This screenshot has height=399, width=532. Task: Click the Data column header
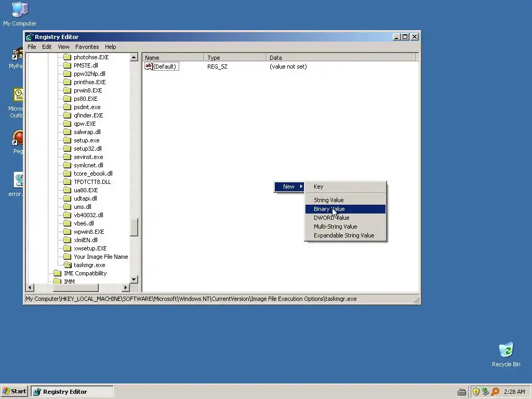341,57
